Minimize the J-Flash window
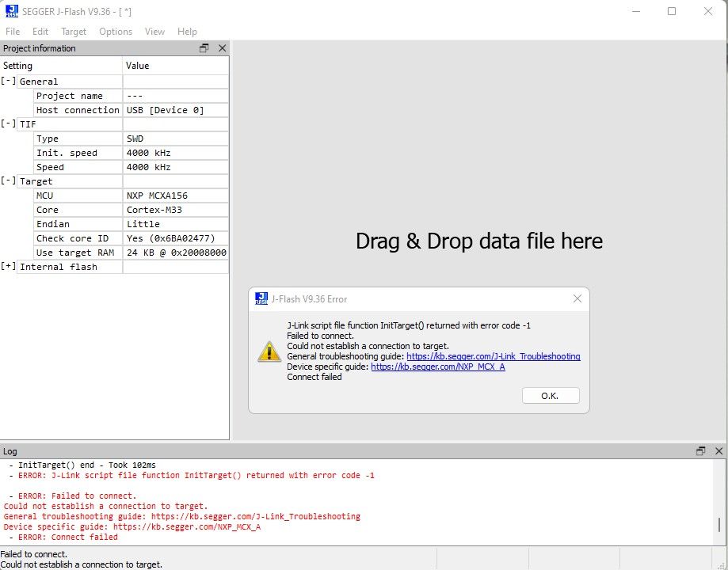The height and width of the screenshot is (570, 728). pos(636,11)
